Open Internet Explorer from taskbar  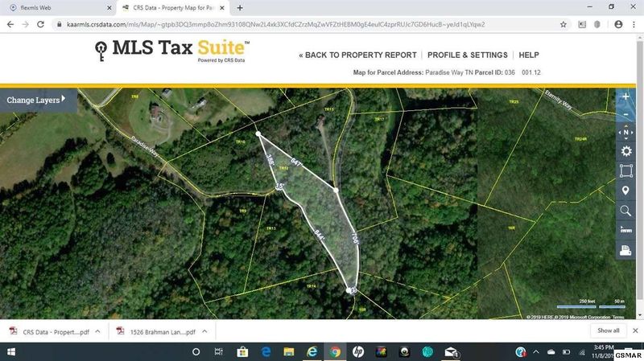[312, 352]
